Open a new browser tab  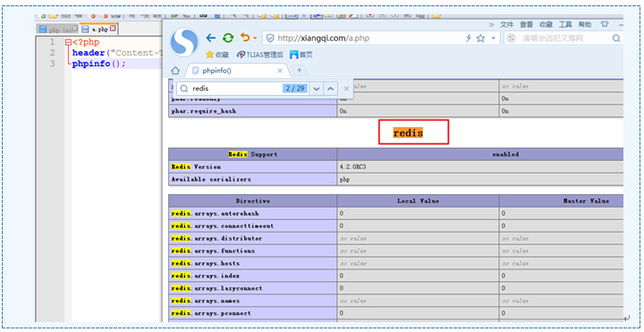coord(299,71)
